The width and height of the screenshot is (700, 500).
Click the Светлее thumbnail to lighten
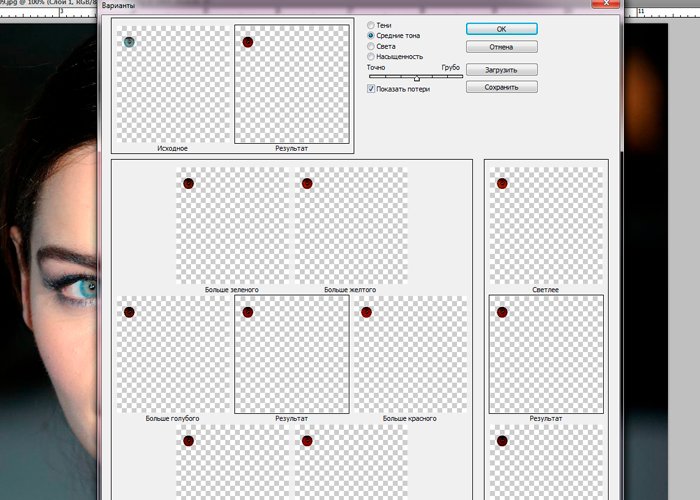[546, 226]
